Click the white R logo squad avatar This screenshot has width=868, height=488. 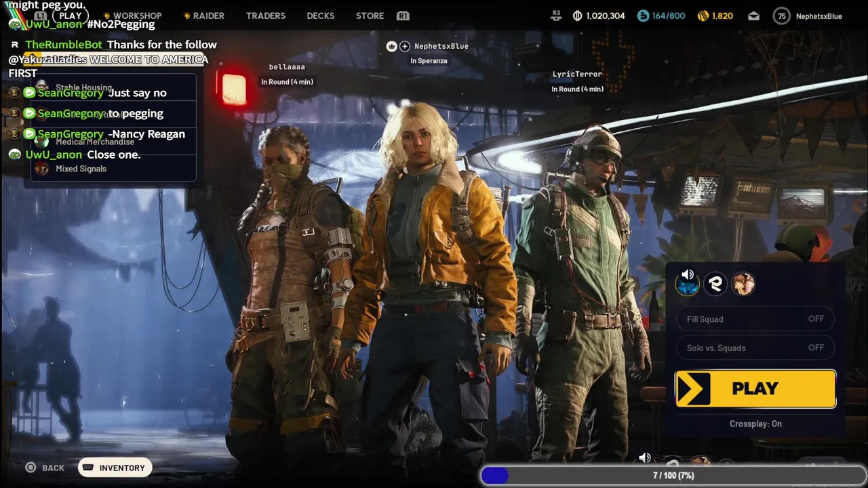(x=715, y=284)
